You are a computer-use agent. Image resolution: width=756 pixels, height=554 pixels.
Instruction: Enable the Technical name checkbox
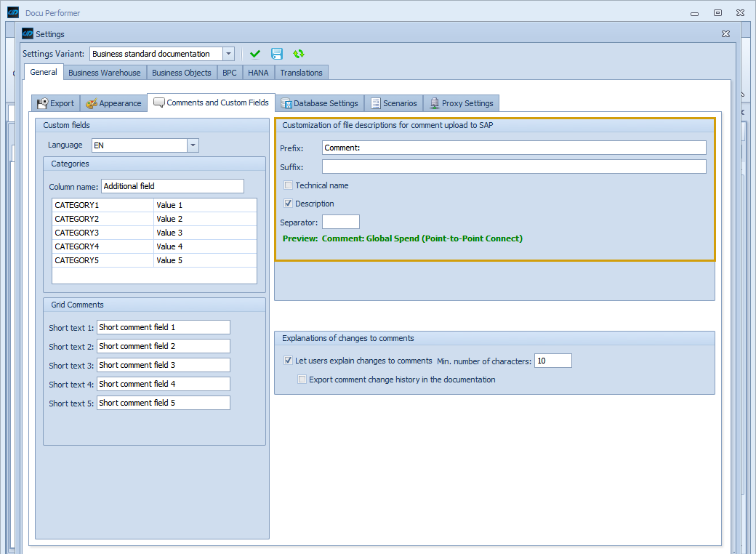(289, 185)
